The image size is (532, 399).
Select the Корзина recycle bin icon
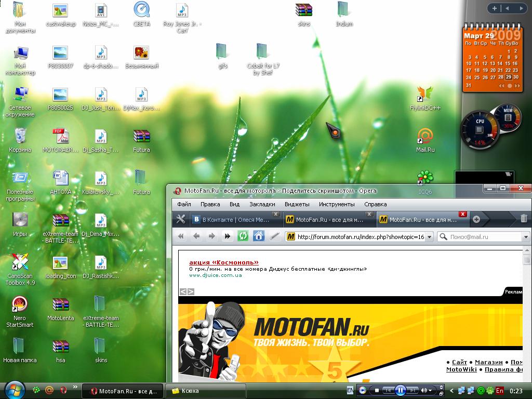(x=20, y=140)
